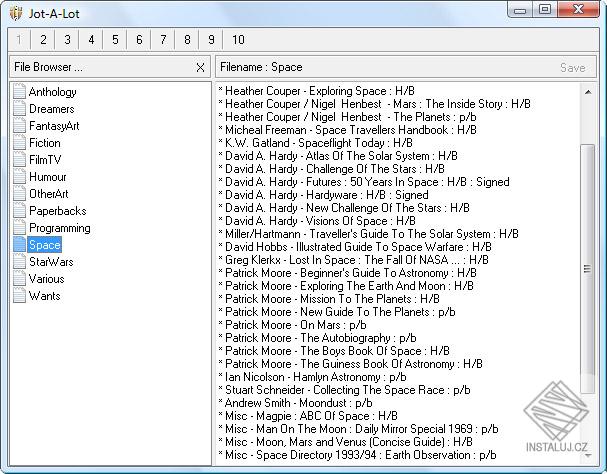Click the line "David A. Hardy - Hardyware : H/B : Signed"
The image size is (607, 474).
click(323, 195)
